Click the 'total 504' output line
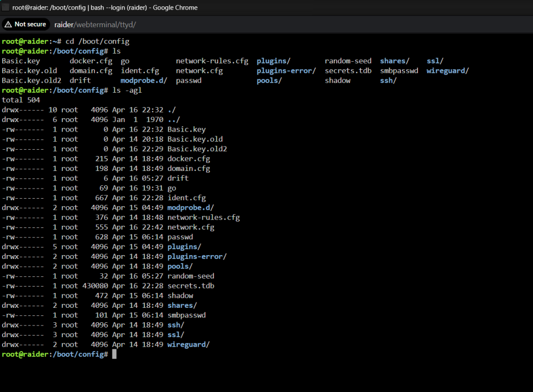Screen dimensions: 533x392 click(x=21, y=100)
